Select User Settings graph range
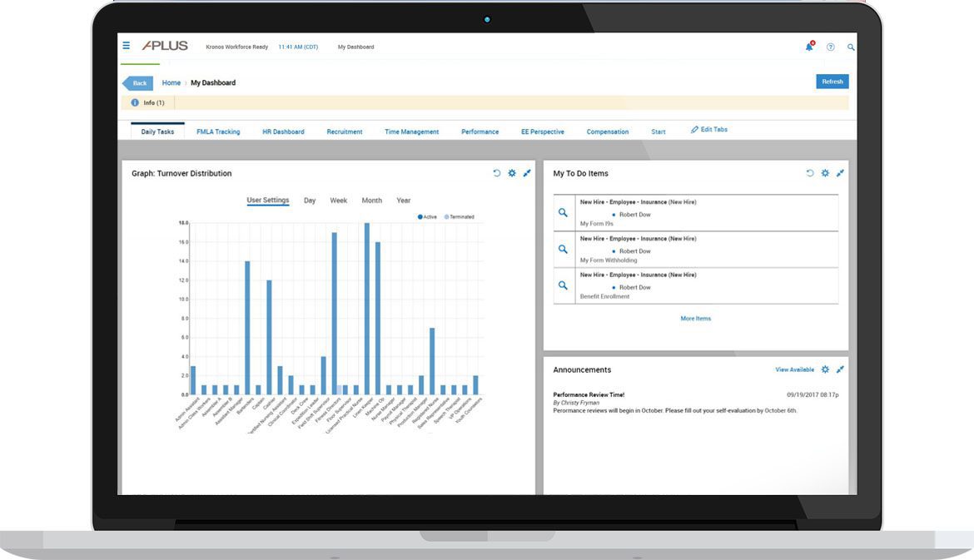Viewport: 974px width, 560px height. 268,200
